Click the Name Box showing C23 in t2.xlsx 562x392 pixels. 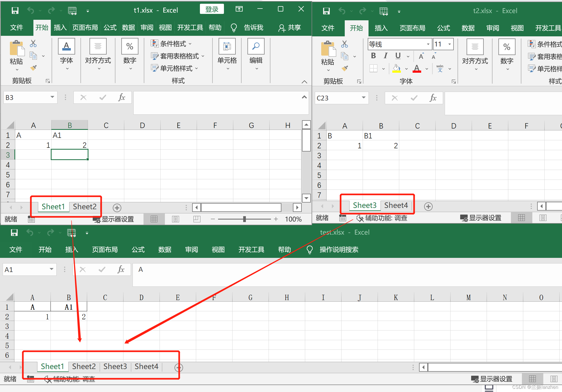pyautogui.click(x=336, y=98)
